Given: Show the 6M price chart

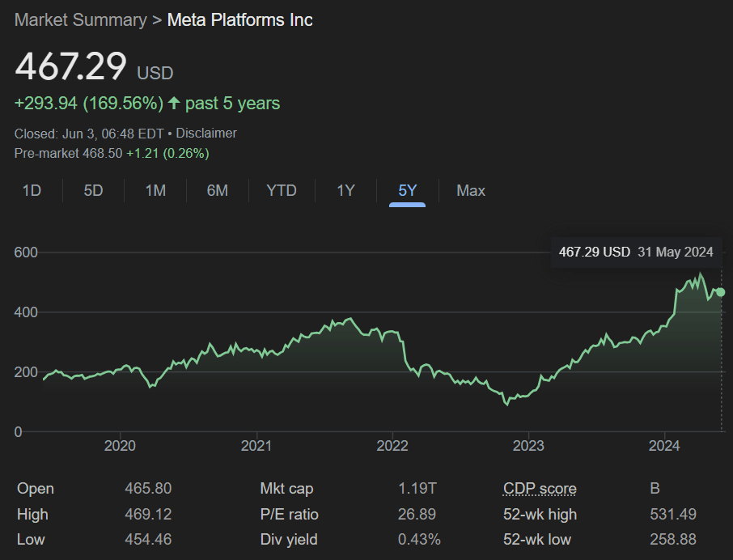Looking at the screenshot, I should pos(218,191).
